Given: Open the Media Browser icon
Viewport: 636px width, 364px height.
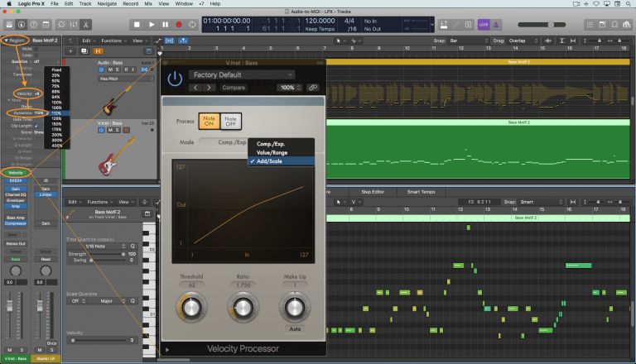Looking at the screenshot, I should coord(627,25).
